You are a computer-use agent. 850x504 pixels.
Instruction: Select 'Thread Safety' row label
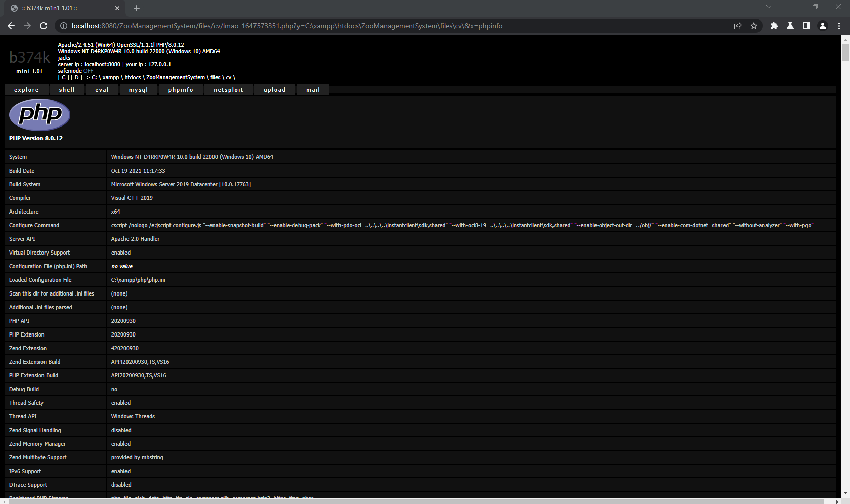pos(26,403)
